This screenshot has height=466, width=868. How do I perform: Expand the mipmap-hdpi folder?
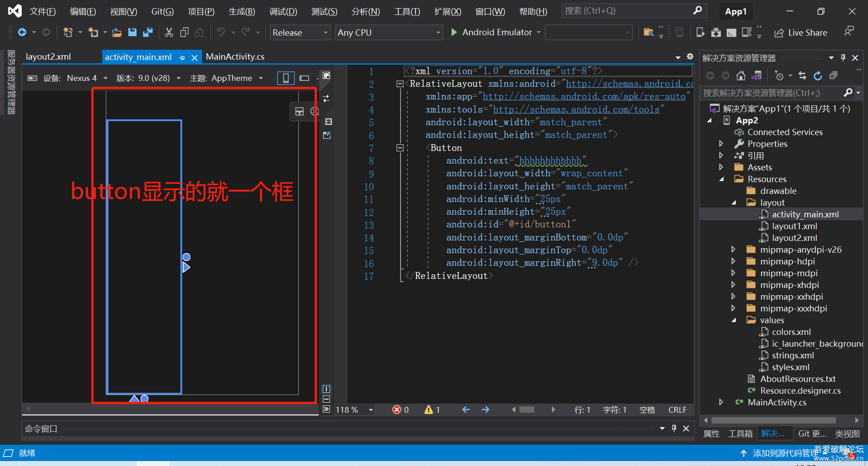pos(733,261)
